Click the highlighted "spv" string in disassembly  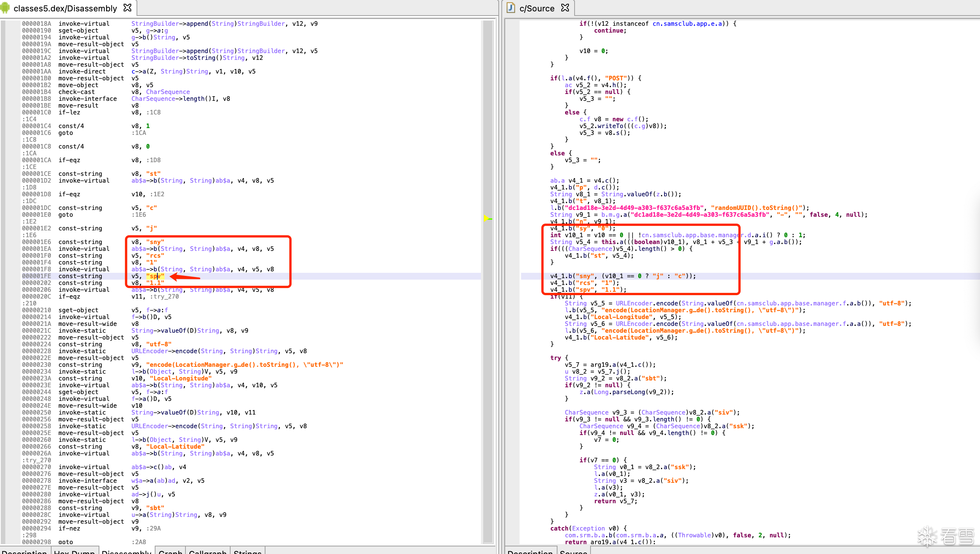tap(155, 276)
